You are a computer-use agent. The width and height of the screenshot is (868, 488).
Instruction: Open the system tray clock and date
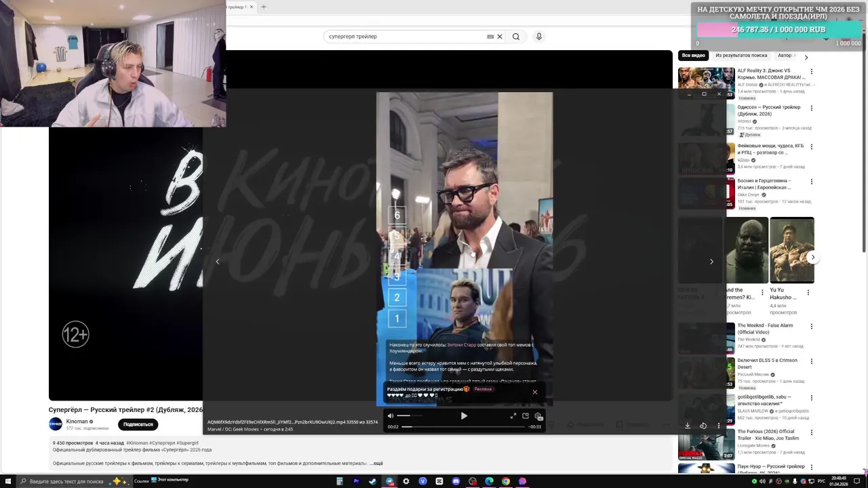838,481
